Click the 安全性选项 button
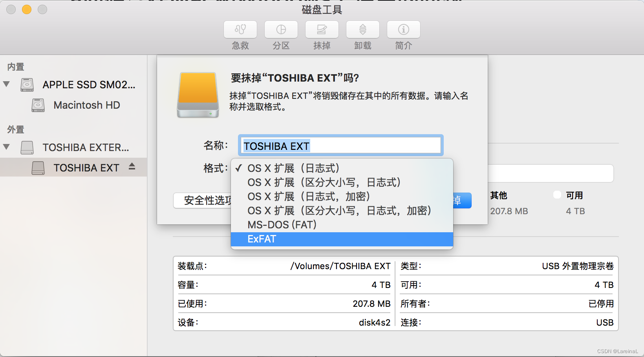The height and width of the screenshot is (357, 644). point(203,200)
